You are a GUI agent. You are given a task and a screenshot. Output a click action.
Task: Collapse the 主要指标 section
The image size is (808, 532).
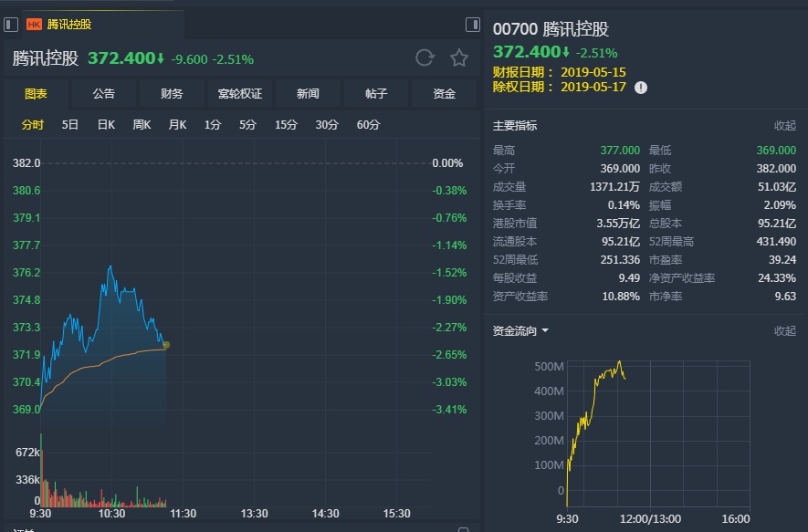point(785,126)
